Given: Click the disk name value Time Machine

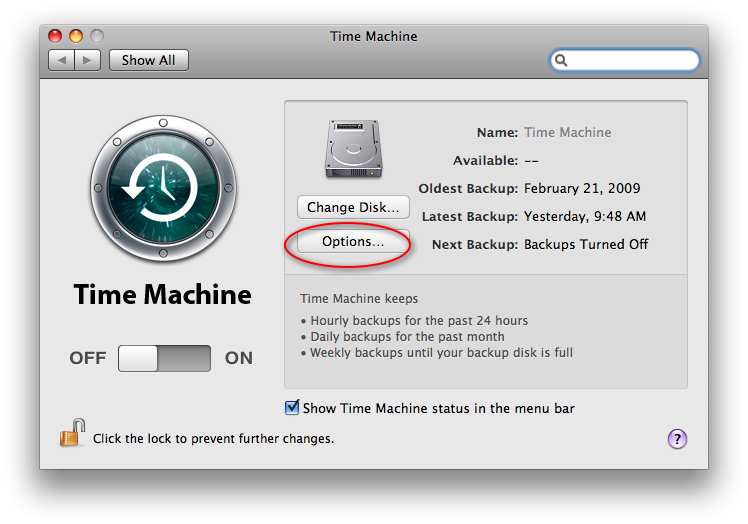Looking at the screenshot, I should [568, 132].
